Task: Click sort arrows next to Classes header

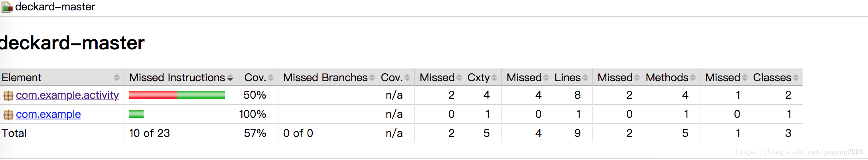Action: click(x=796, y=78)
